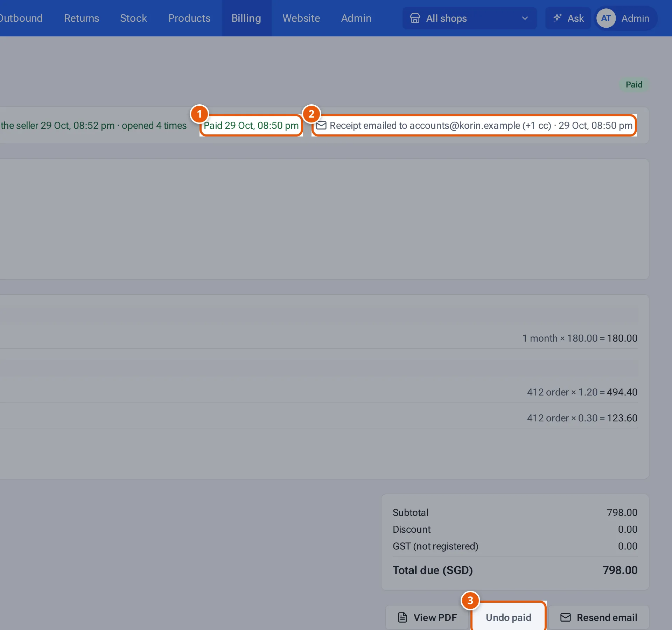Click the GST (not registered) label
This screenshot has width=672, height=630.
click(435, 546)
